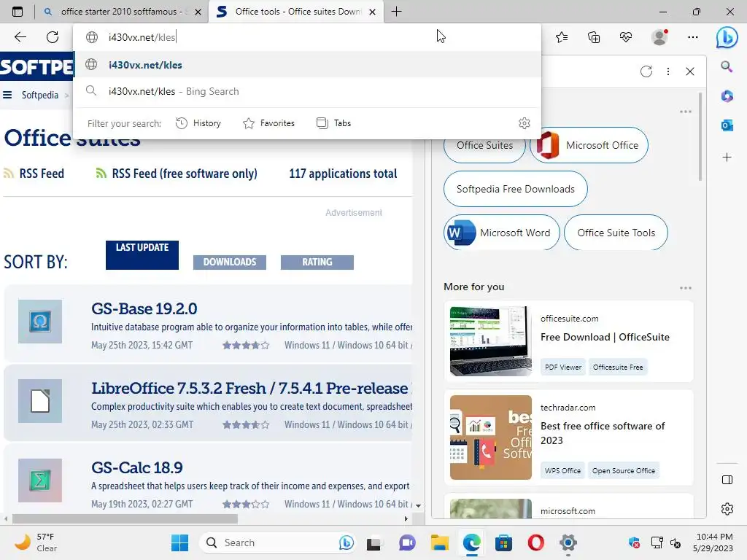Screen dimensions: 747x560
Task: Click the browser back arrow
Action: pos(20,37)
